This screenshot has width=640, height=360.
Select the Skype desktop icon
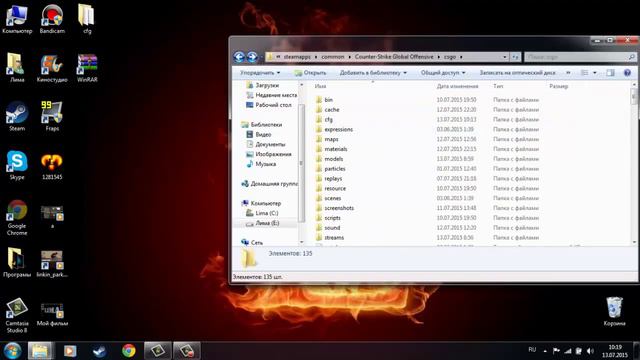click(17, 165)
